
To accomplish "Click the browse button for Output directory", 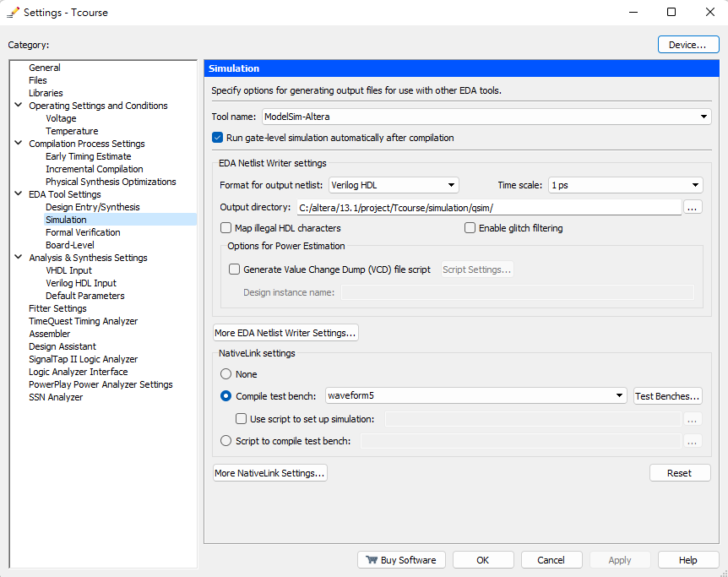I will tap(693, 207).
